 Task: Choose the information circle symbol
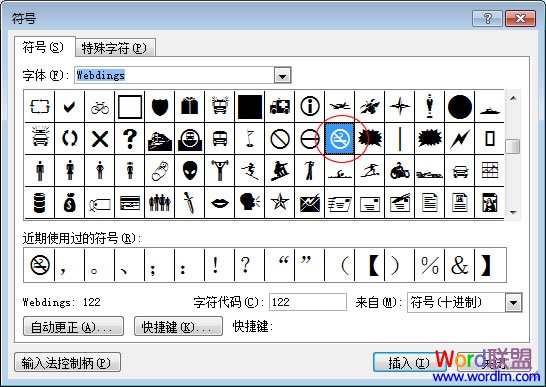(310, 107)
